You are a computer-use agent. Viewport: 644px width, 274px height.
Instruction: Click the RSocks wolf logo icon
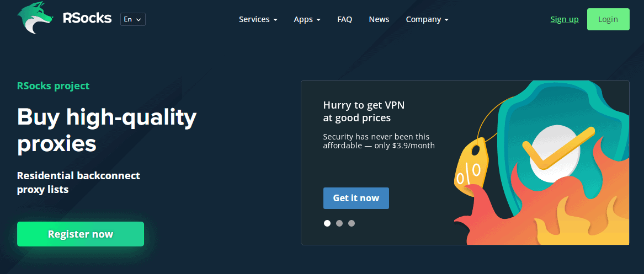pos(35,18)
